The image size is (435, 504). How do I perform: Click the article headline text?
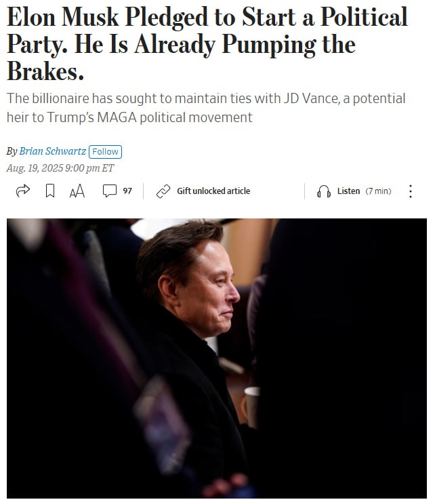(207, 43)
